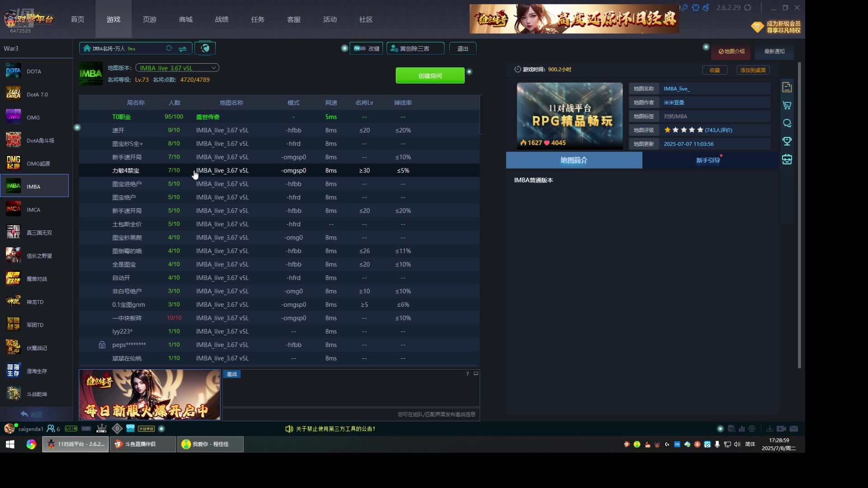Sort rooms by 掉线率 column header
The height and width of the screenshot is (488, 868).
(x=403, y=103)
